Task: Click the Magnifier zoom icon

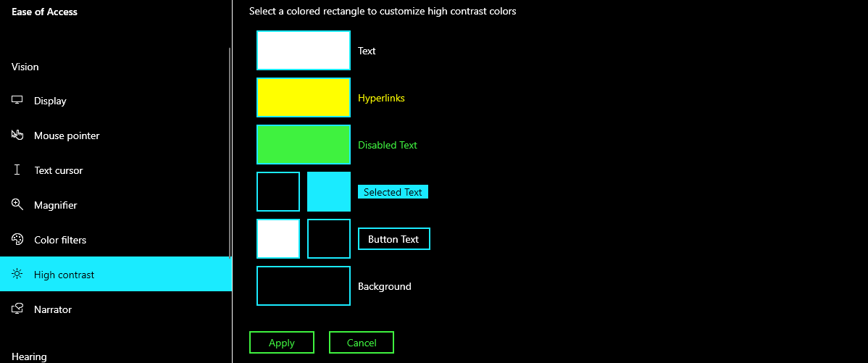Action: (x=17, y=205)
